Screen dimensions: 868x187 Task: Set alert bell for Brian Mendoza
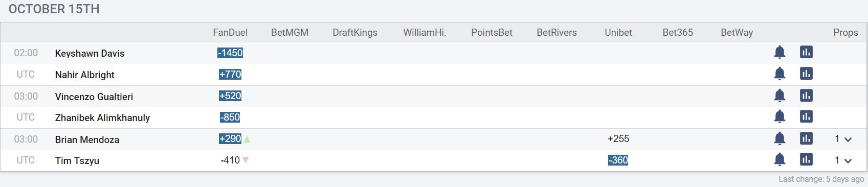coord(780,138)
